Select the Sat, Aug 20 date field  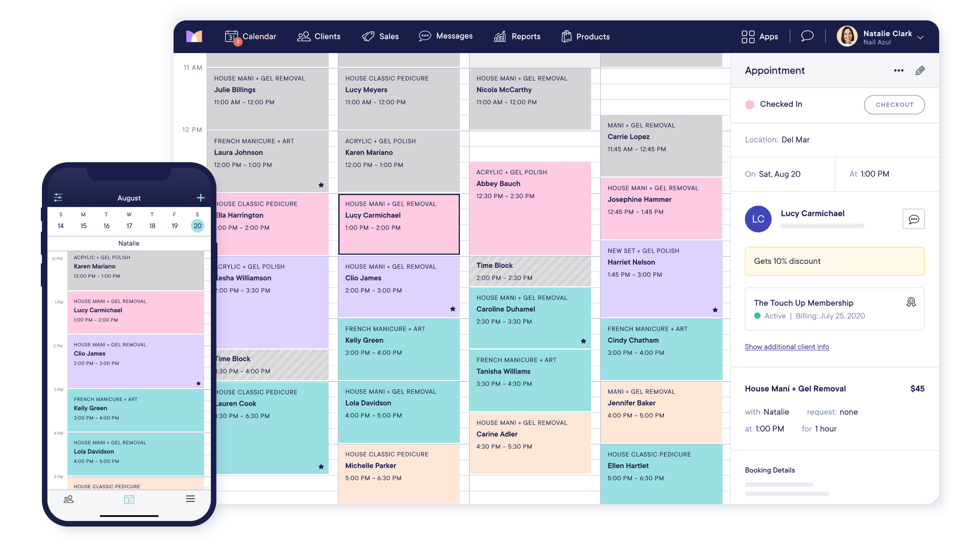(x=782, y=174)
